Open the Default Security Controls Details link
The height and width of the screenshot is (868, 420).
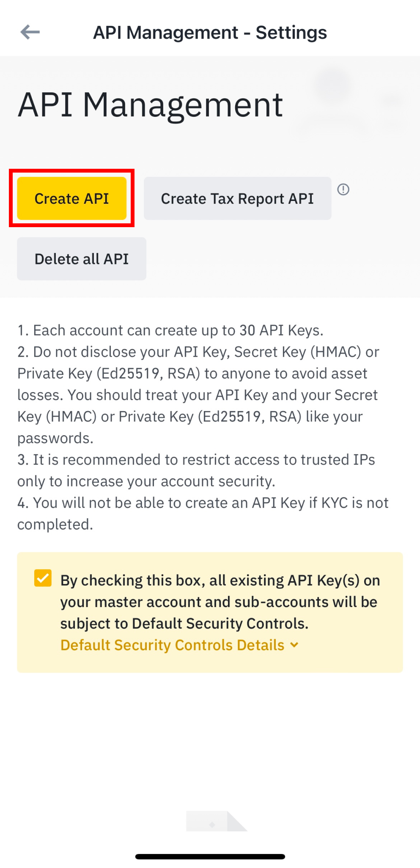pyautogui.click(x=172, y=645)
